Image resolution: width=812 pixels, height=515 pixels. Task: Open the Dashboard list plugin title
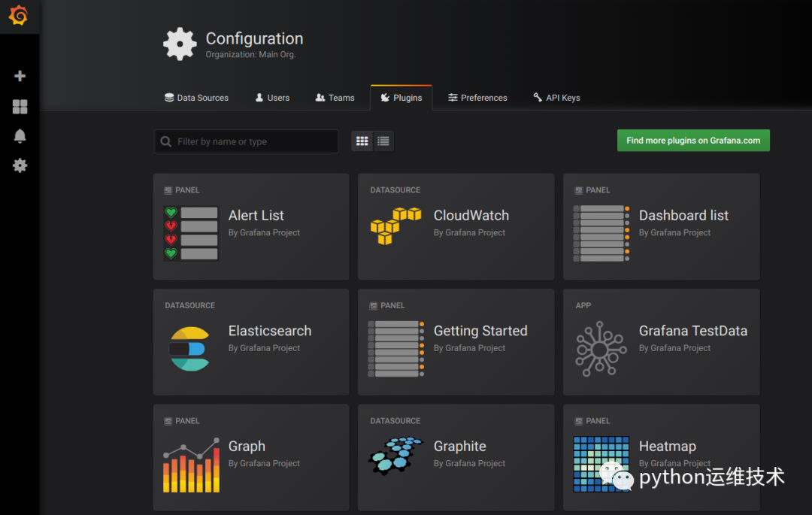pyautogui.click(x=683, y=215)
